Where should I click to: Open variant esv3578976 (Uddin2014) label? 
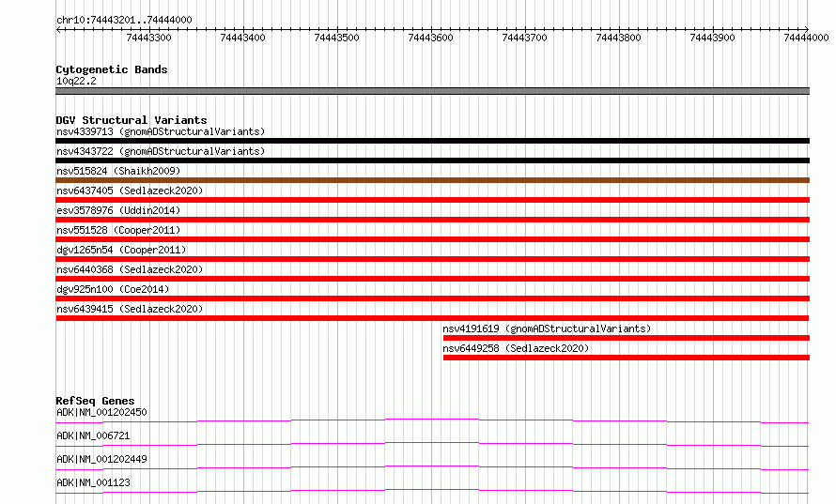[118, 210]
